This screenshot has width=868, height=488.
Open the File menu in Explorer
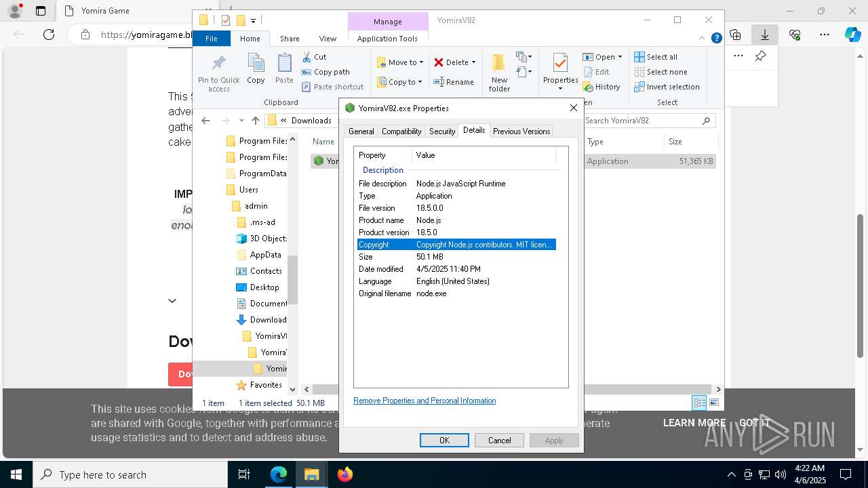click(x=212, y=39)
